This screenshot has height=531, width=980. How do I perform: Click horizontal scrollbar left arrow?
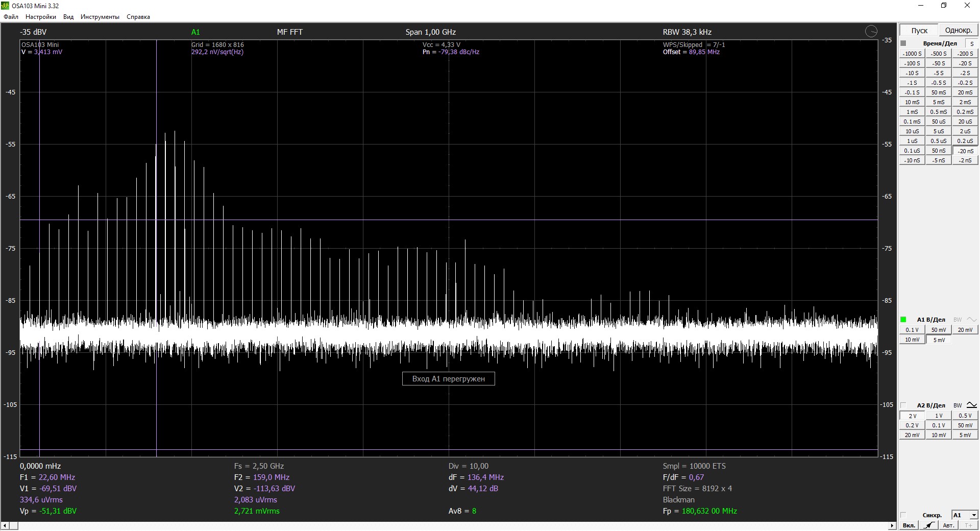4,526
